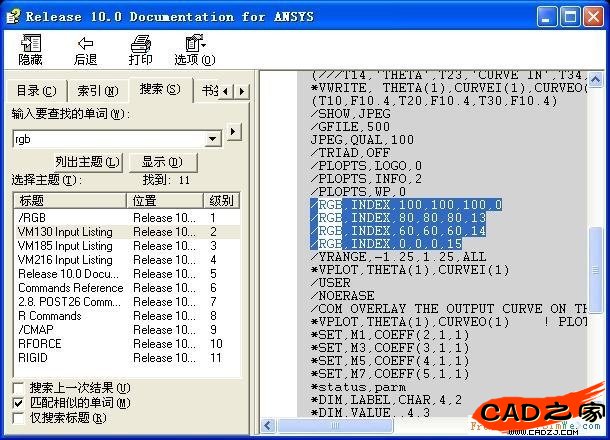This screenshot has width=610, height=440.
Task: Sort by Rank (级别) column header
Action: (x=221, y=201)
